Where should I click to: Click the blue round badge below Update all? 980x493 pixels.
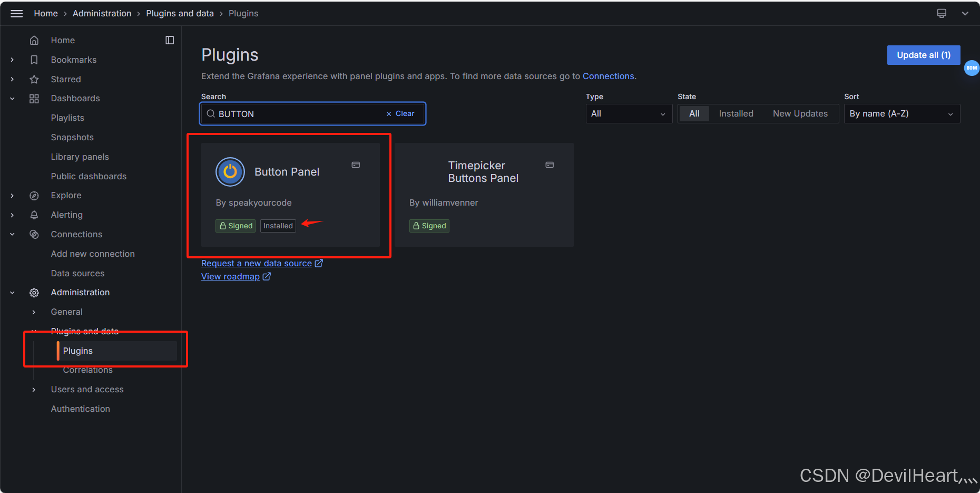(972, 68)
